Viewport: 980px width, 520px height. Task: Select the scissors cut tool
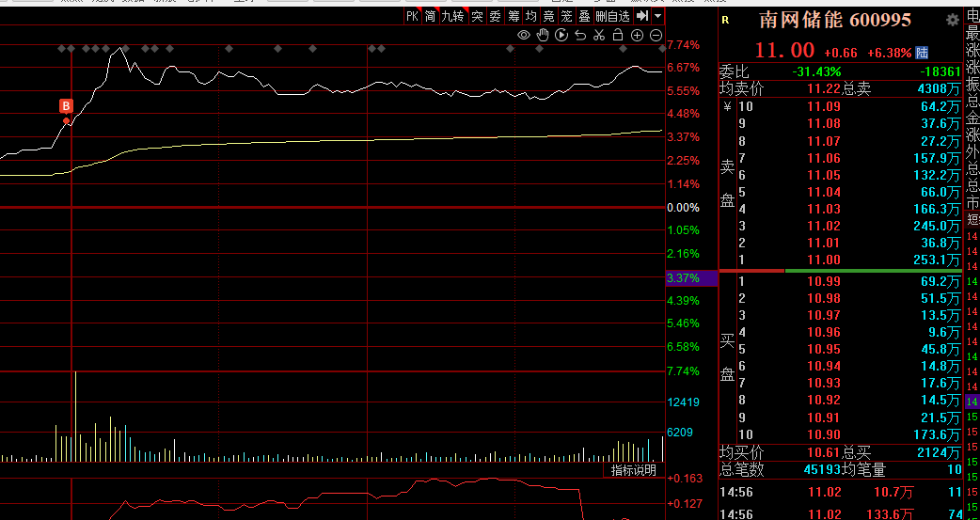pos(599,35)
